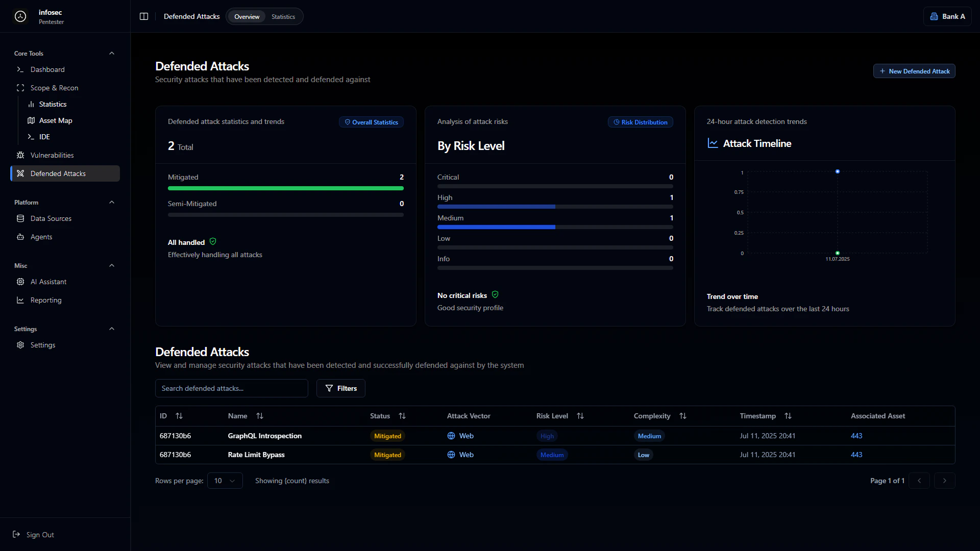Click the Sign Out icon
The image size is (980, 551).
click(x=16, y=534)
